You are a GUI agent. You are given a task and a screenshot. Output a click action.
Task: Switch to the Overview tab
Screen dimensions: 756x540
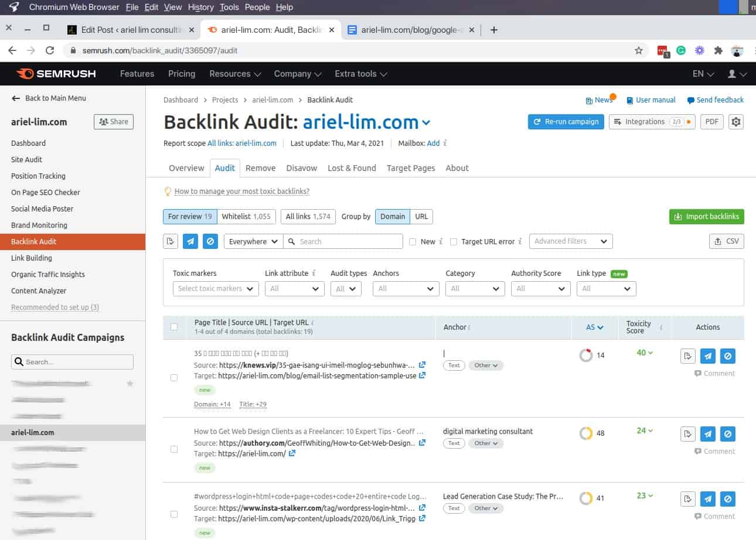pos(186,168)
